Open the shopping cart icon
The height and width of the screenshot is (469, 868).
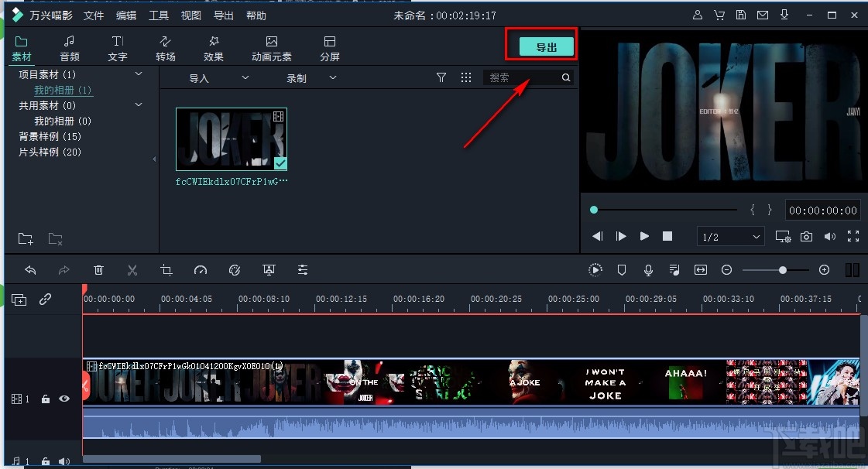point(719,15)
